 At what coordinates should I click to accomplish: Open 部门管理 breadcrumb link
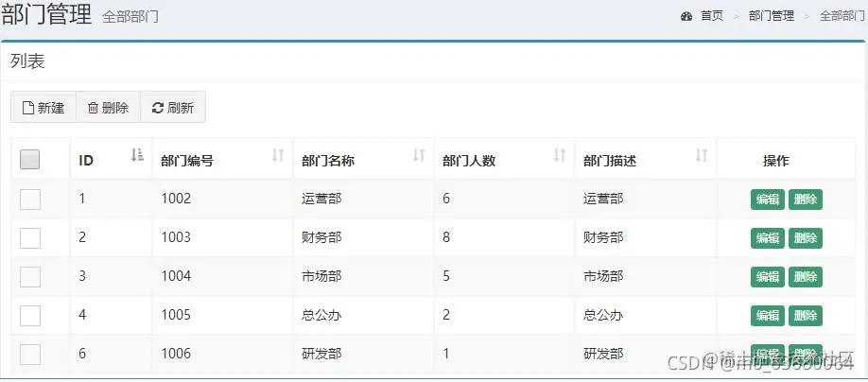point(772,16)
